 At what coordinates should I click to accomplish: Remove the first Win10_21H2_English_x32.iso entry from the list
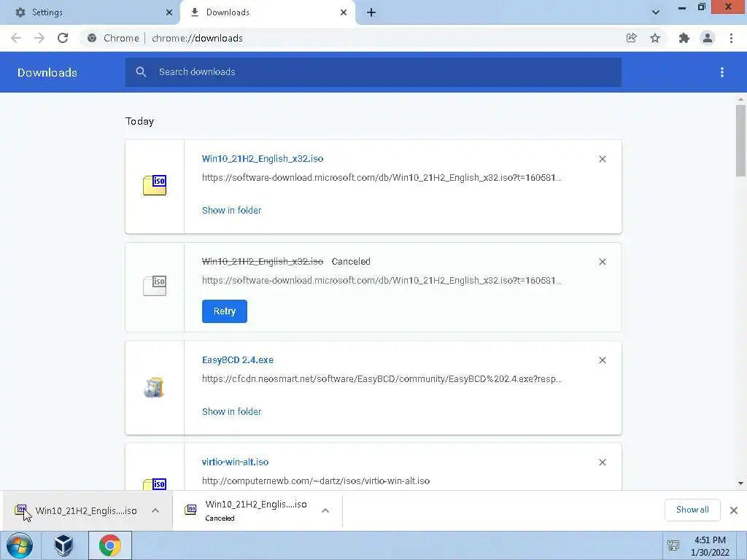(x=602, y=159)
